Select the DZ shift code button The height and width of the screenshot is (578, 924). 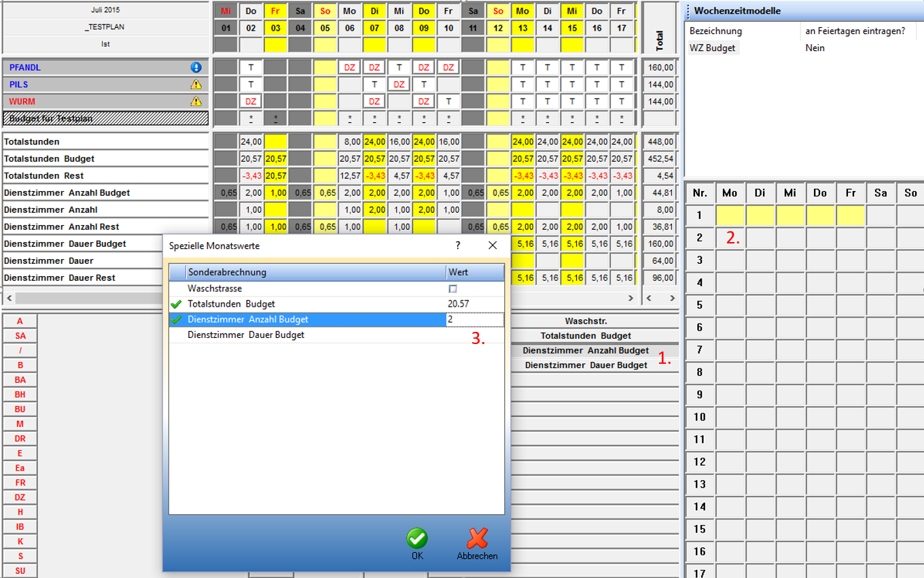pos(20,497)
